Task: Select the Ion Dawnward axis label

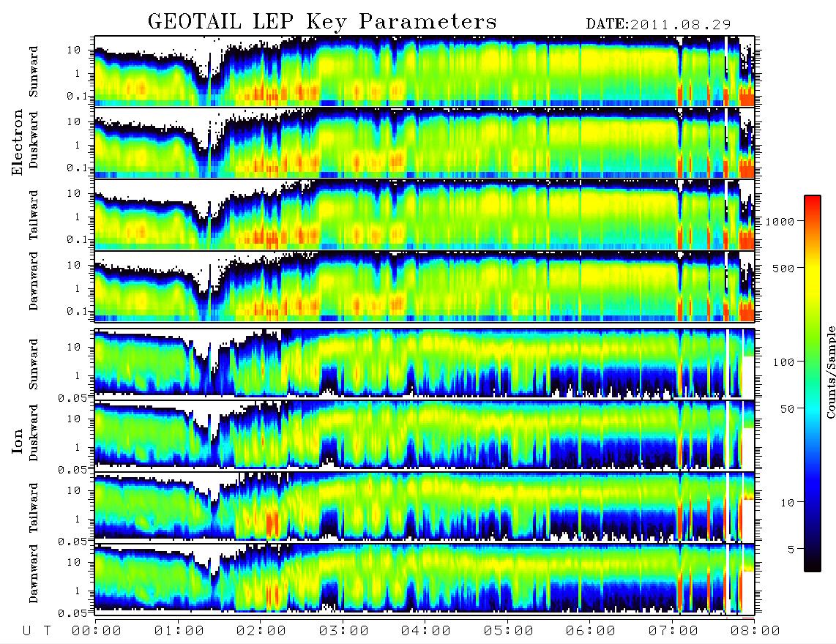Action: coord(34,574)
